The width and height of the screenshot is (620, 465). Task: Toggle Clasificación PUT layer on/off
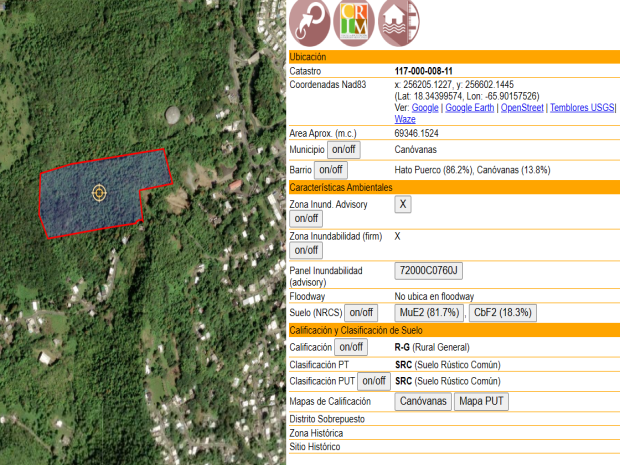coord(374,381)
